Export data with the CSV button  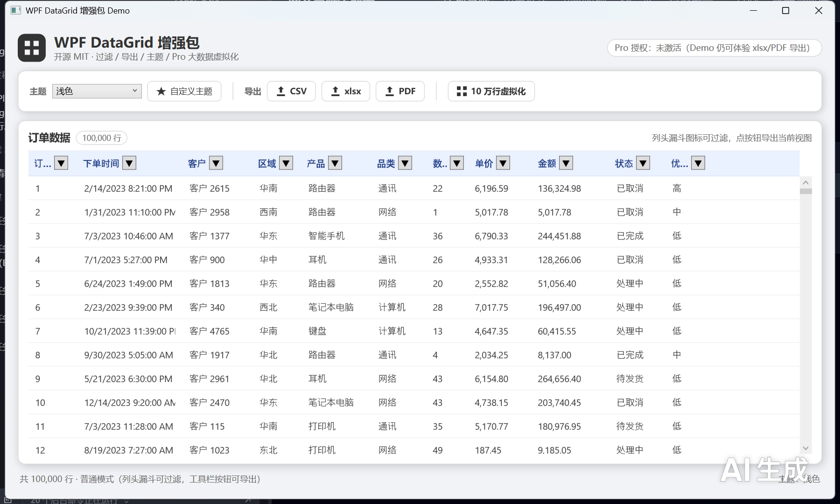pos(291,91)
